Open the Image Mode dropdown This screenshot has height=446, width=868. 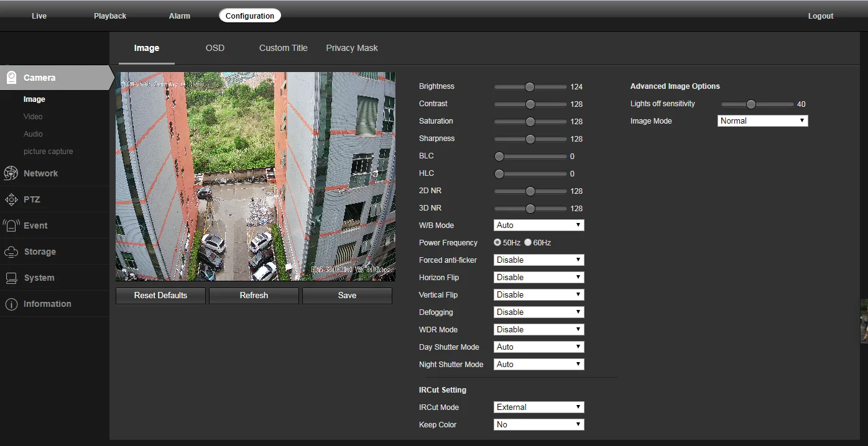[x=762, y=121]
